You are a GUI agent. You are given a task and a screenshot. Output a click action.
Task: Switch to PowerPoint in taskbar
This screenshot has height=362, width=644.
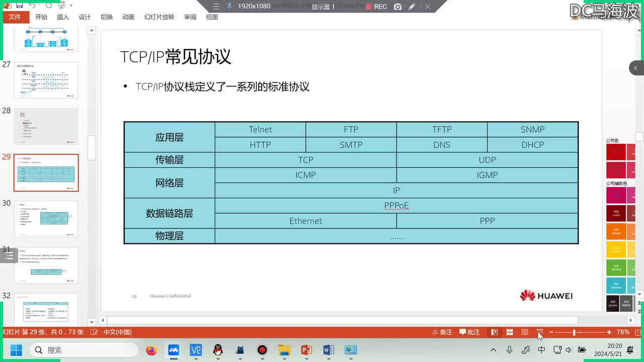[x=306, y=350]
